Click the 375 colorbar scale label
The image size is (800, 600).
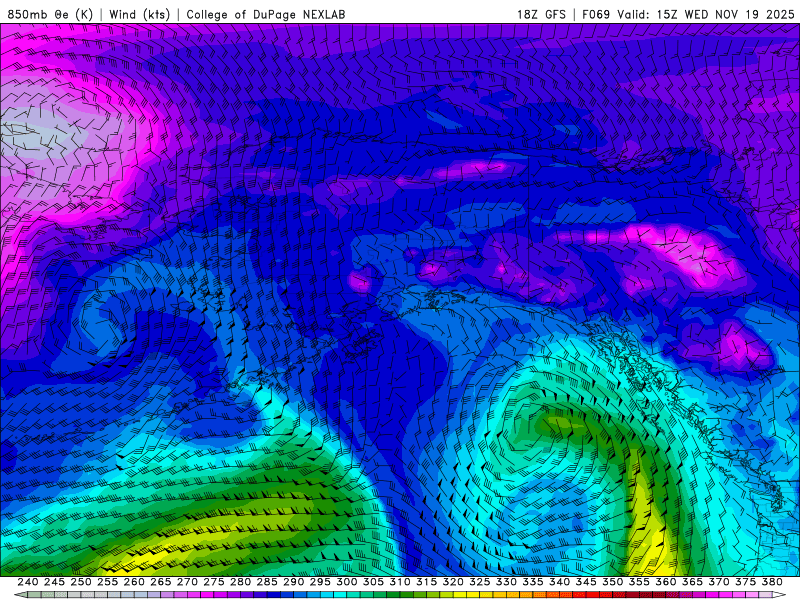[745, 582]
